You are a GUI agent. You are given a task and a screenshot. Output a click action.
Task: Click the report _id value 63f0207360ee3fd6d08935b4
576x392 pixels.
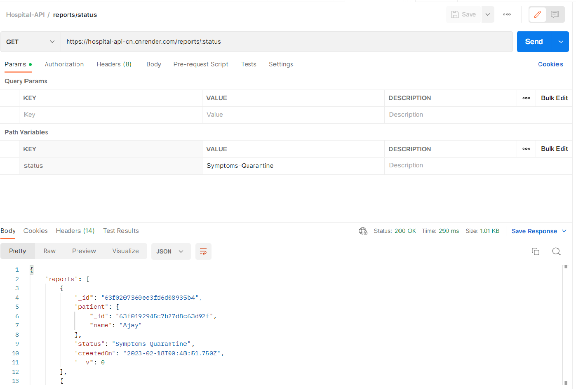pos(150,298)
